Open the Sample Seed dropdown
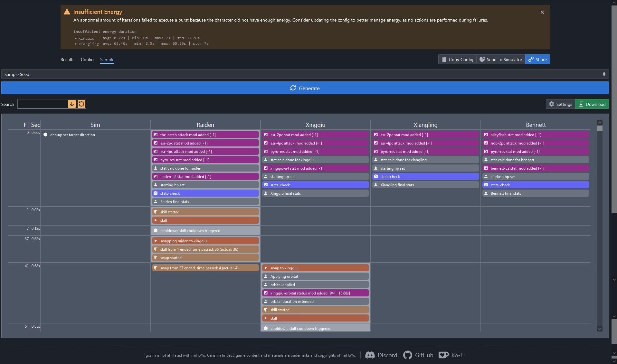The width and height of the screenshot is (617, 364). point(305,74)
